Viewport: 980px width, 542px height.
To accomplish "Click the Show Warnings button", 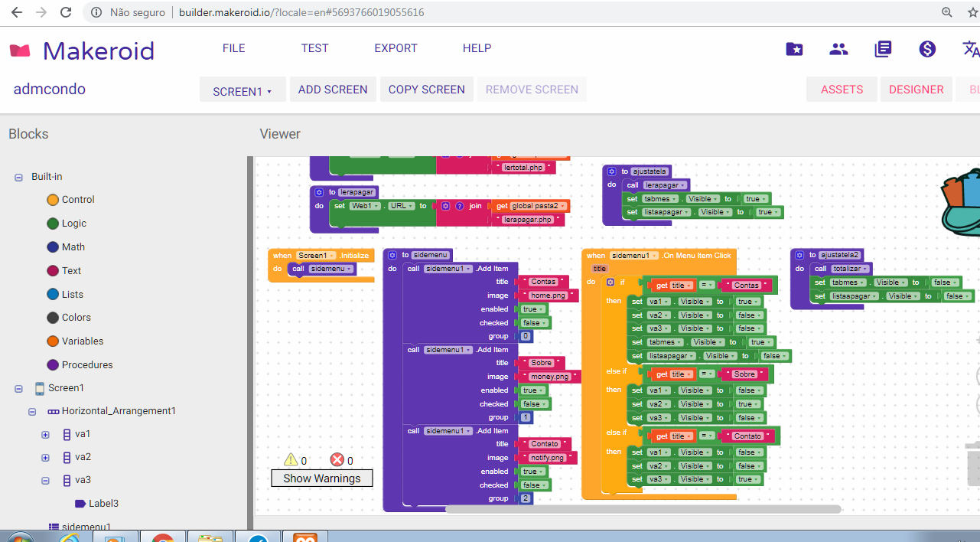I will coord(321,478).
